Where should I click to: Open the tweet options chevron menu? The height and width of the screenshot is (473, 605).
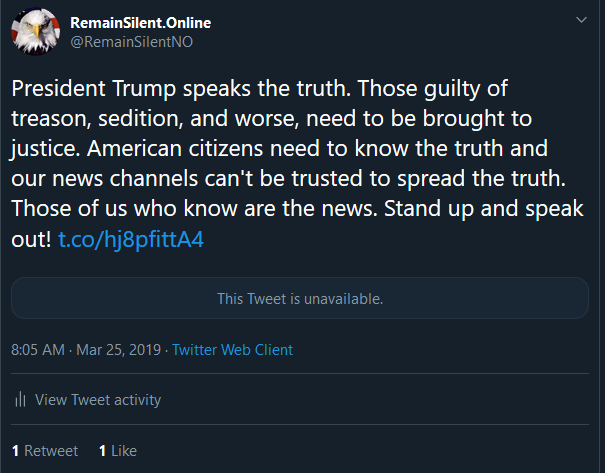(581, 20)
